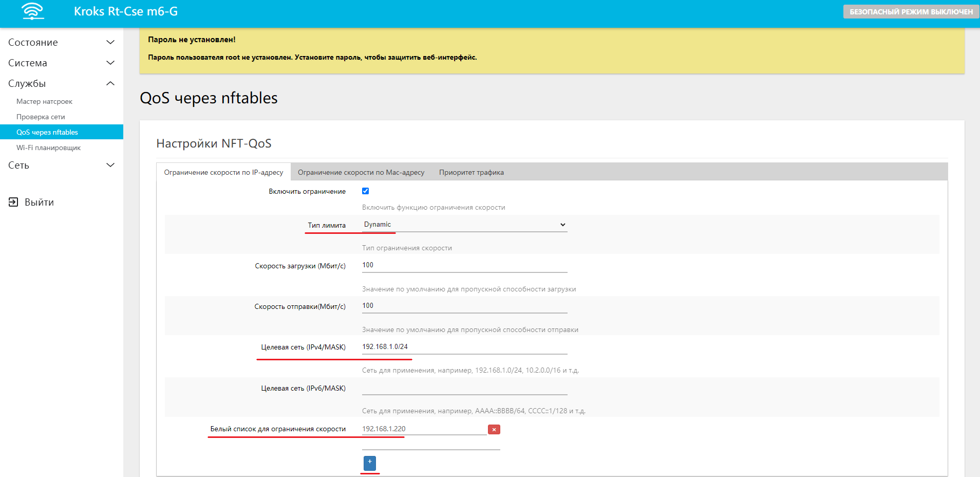
Task: Expand the Состояние menu chevron
Action: tap(110, 42)
